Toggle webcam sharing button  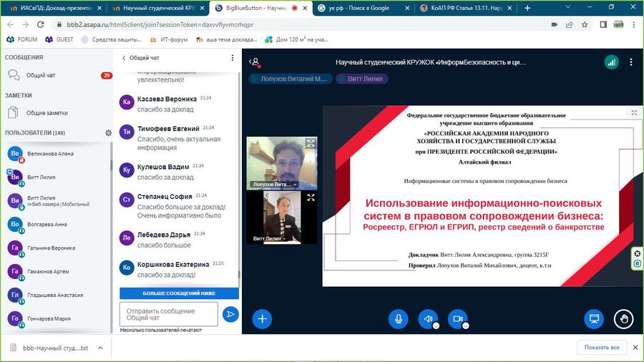(457, 319)
